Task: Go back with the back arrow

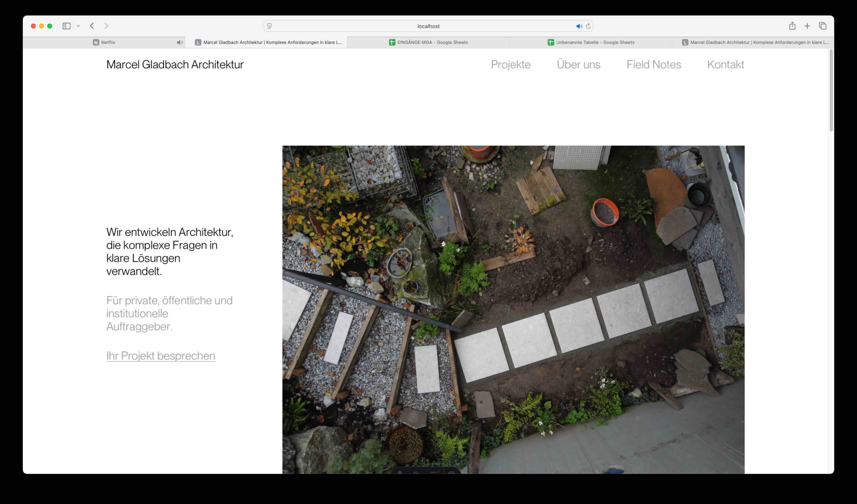Action: 92,26
